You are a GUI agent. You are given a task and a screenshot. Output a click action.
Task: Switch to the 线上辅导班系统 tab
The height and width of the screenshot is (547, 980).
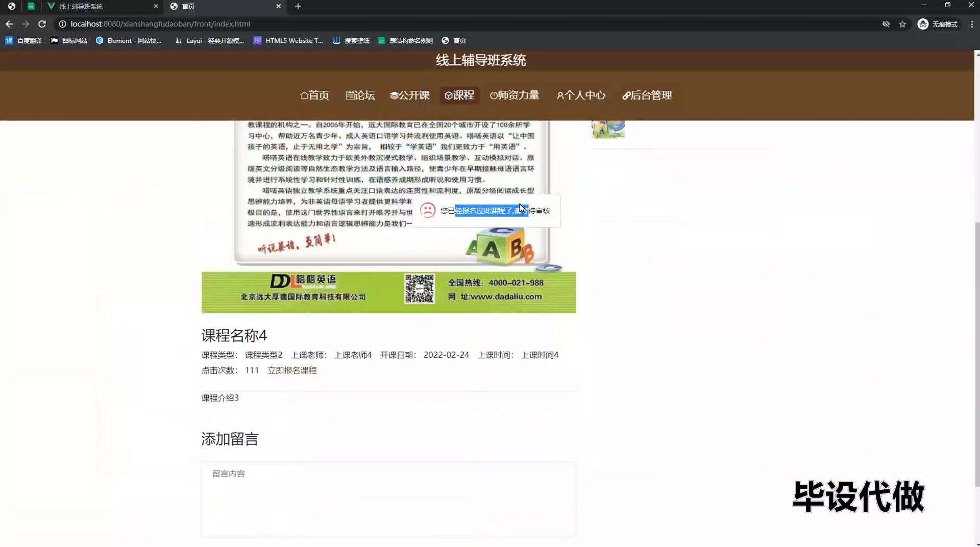click(97, 6)
